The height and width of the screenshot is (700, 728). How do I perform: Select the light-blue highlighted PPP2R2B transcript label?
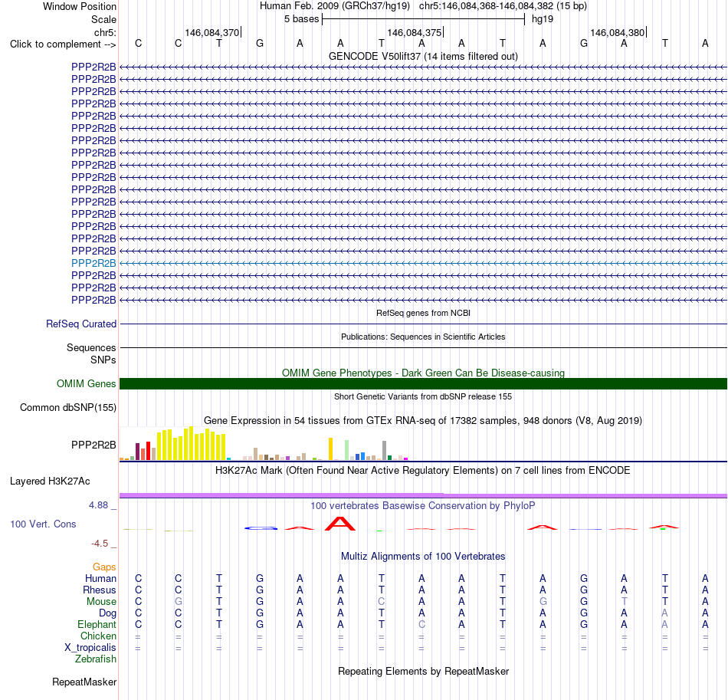(x=93, y=263)
